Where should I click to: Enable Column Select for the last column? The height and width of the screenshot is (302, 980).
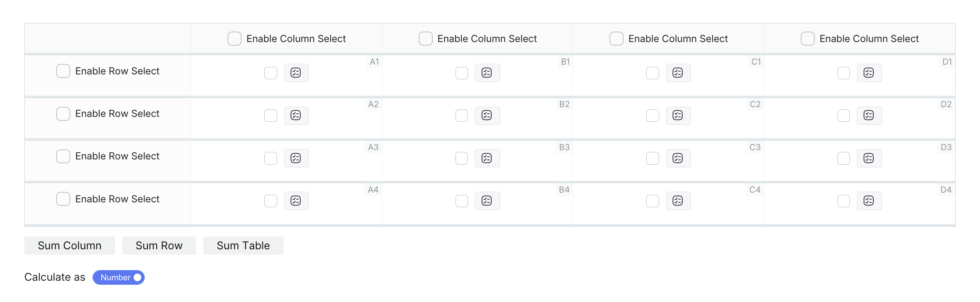point(808,39)
